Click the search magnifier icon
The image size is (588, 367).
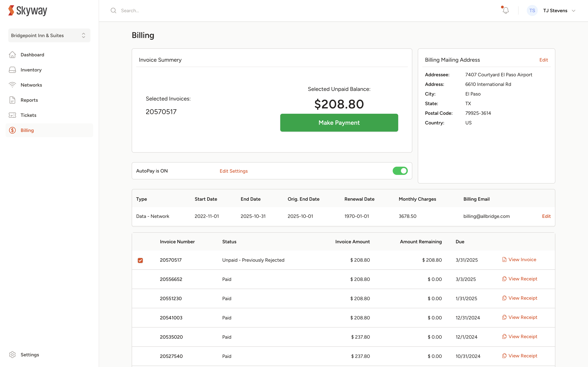coord(113,10)
